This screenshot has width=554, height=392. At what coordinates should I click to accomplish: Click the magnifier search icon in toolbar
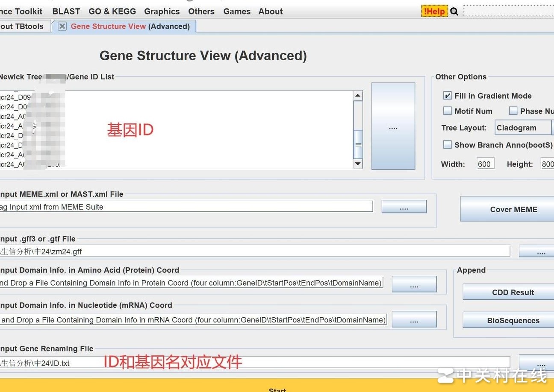click(454, 11)
